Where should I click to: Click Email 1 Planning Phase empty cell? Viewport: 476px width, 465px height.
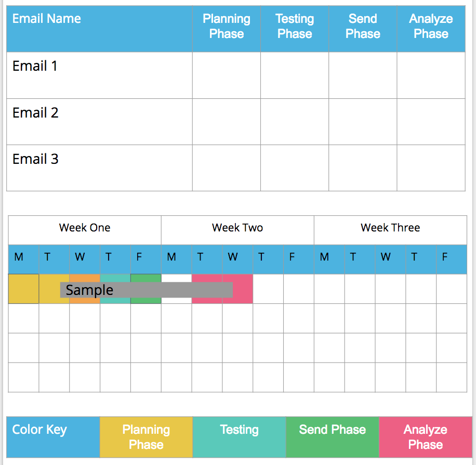(226, 75)
